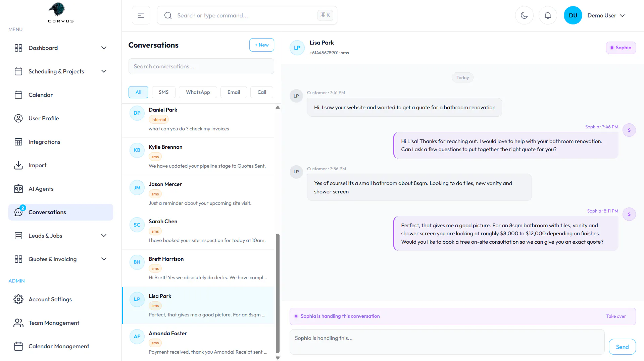This screenshot has width=644, height=361.
Task: Open the Jason Mercer conversation
Action: tap(198, 193)
